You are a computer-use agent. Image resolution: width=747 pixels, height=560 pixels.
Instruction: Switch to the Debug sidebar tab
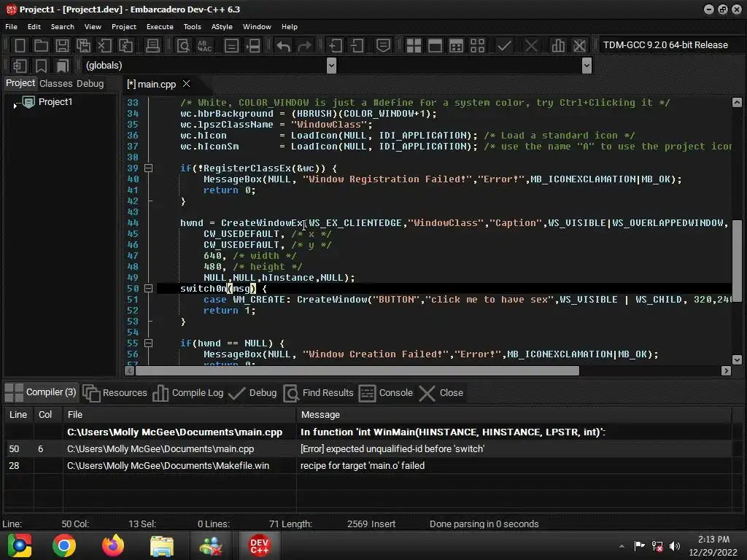(x=90, y=83)
